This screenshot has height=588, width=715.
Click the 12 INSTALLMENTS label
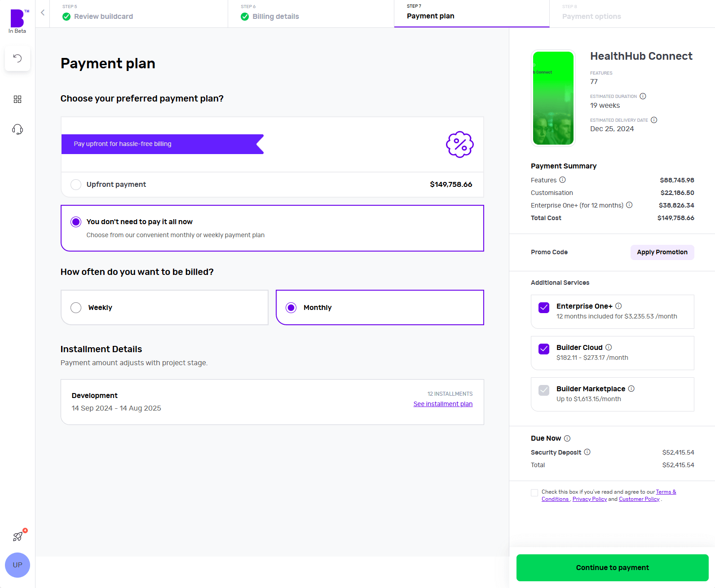click(450, 394)
